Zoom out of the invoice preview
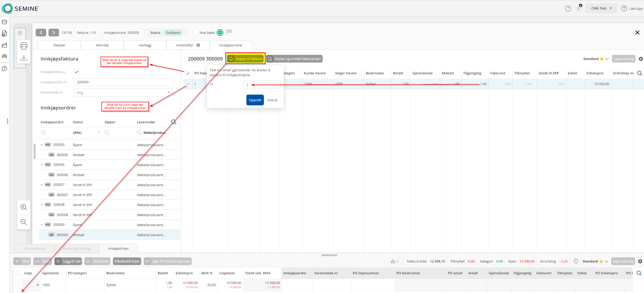 point(24,222)
